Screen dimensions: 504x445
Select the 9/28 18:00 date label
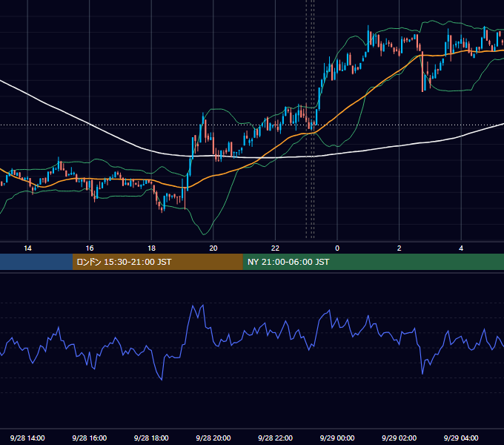pos(151,438)
